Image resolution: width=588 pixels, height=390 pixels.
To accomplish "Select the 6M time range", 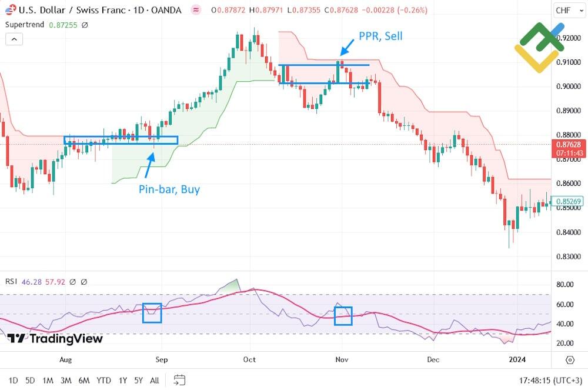I will click(84, 381).
